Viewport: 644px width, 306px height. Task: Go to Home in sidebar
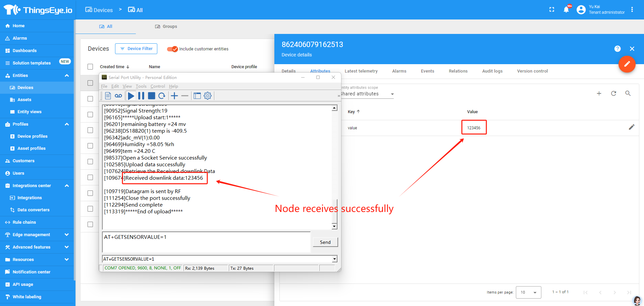37,26
